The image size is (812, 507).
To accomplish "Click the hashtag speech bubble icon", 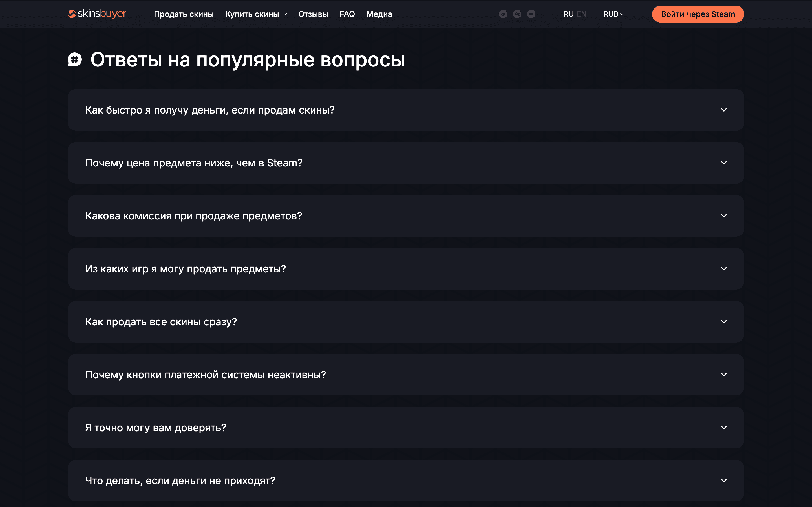I will (x=74, y=60).
